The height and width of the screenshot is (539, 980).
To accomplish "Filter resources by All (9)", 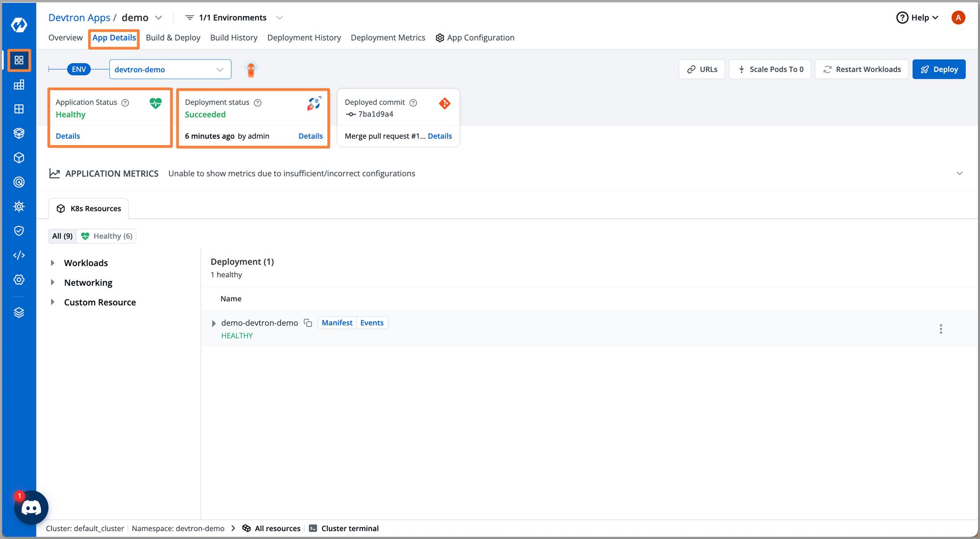I will (x=62, y=236).
